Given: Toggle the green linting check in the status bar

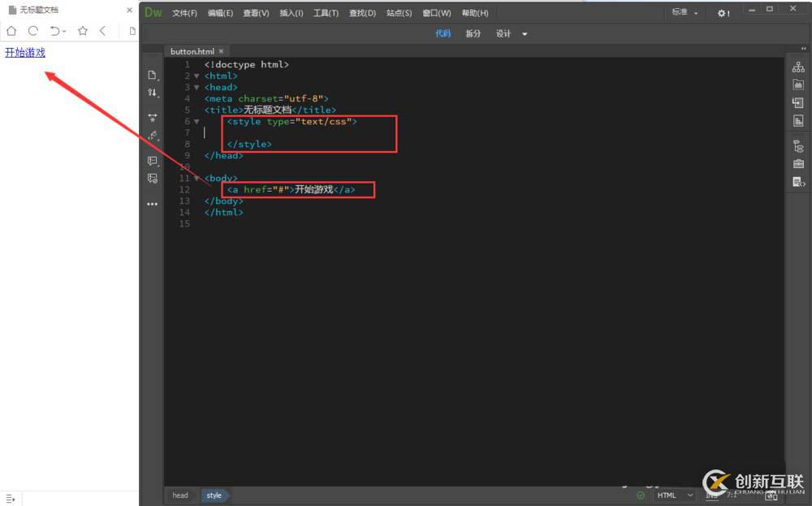Looking at the screenshot, I should [x=640, y=495].
